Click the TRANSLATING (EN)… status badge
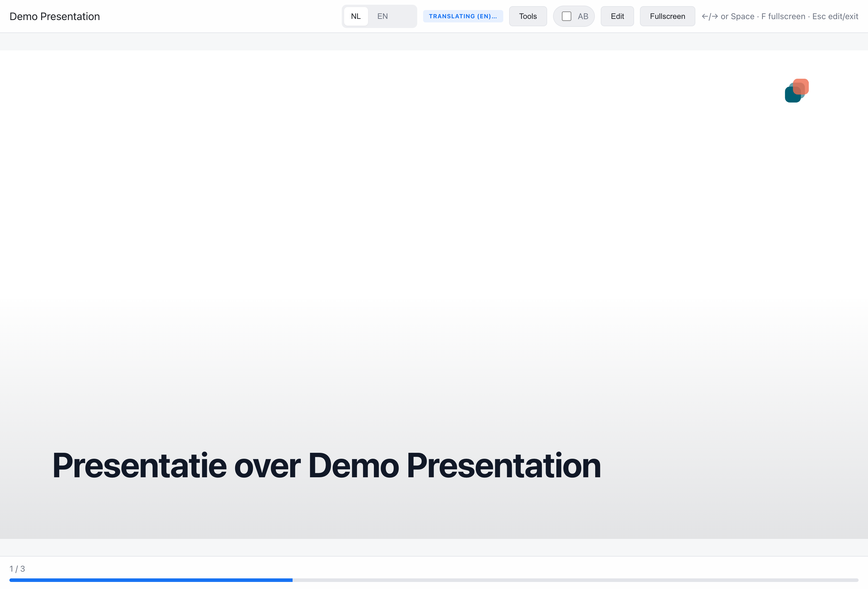Viewport: 868px width, 589px height. tap(463, 16)
